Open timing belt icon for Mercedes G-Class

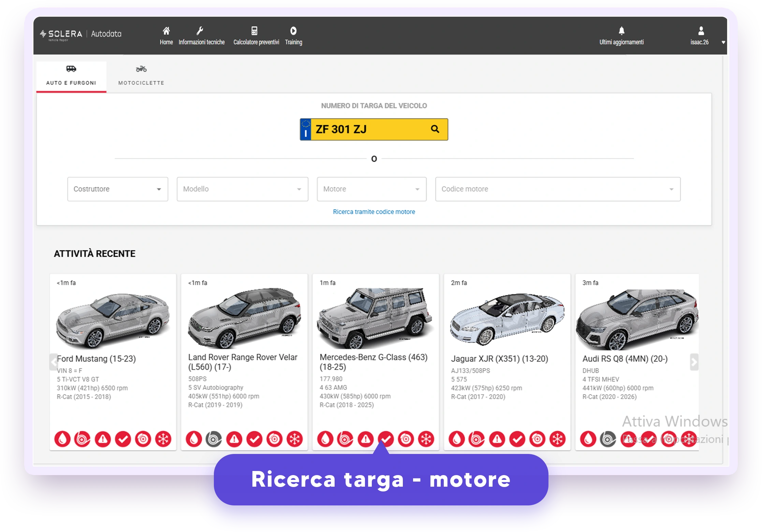(x=345, y=439)
